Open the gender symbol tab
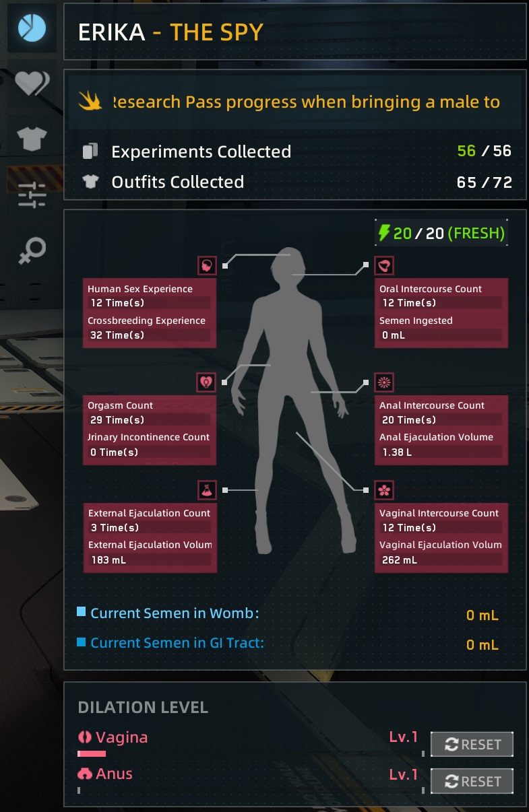Image resolution: width=529 pixels, height=812 pixels. [x=32, y=250]
